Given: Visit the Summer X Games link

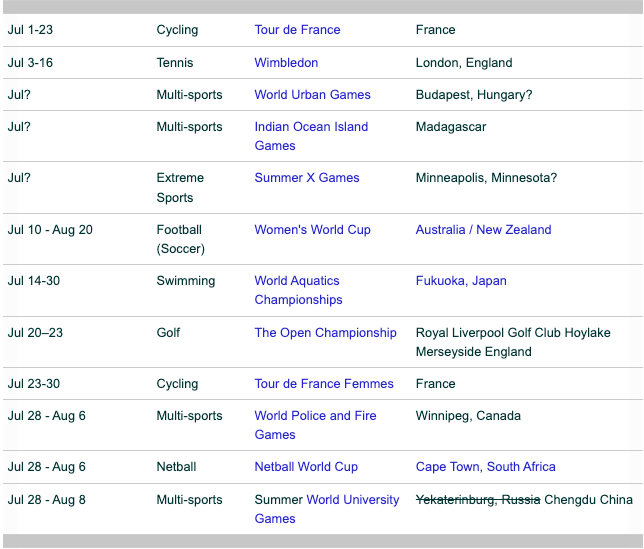Looking at the screenshot, I should [x=307, y=177].
